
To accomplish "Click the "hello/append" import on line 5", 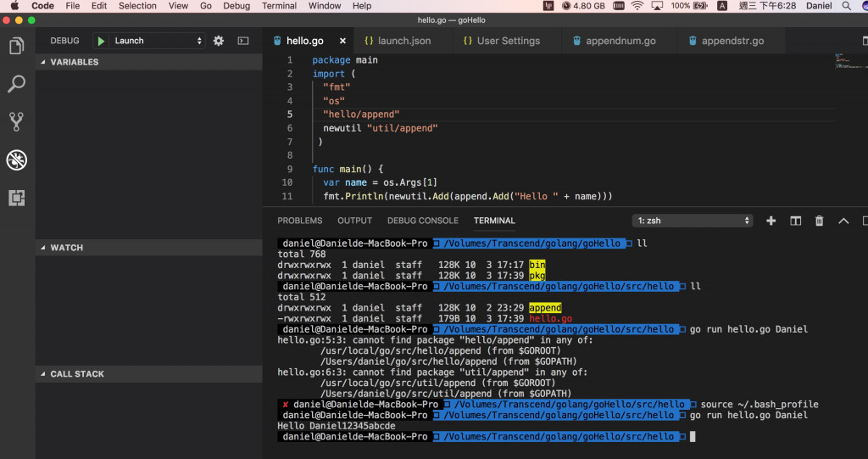I will [361, 115].
